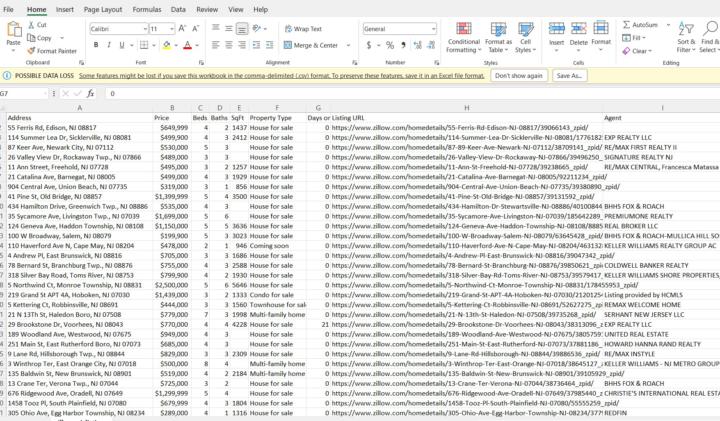Switch to the Formulas tab
The image size is (720, 421).
(x=147, y=9)
